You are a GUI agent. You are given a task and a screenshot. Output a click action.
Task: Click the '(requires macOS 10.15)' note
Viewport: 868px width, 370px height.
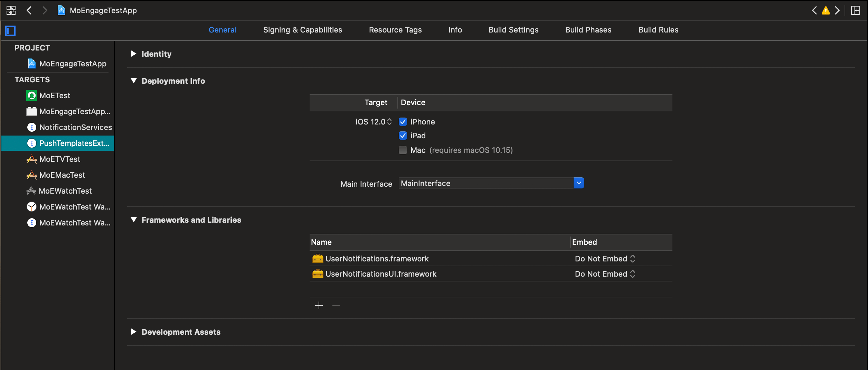pos(471,150)
